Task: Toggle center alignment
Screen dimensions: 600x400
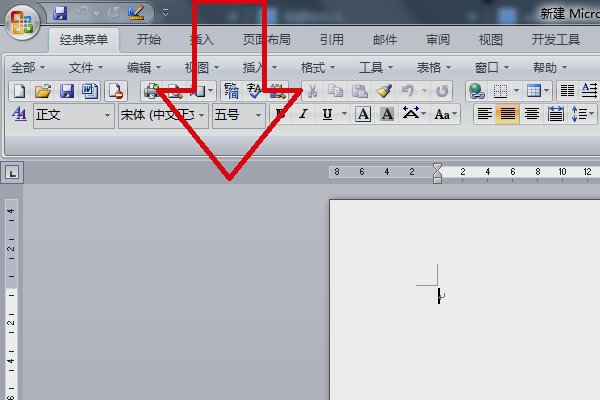Action: click(532, 114)
